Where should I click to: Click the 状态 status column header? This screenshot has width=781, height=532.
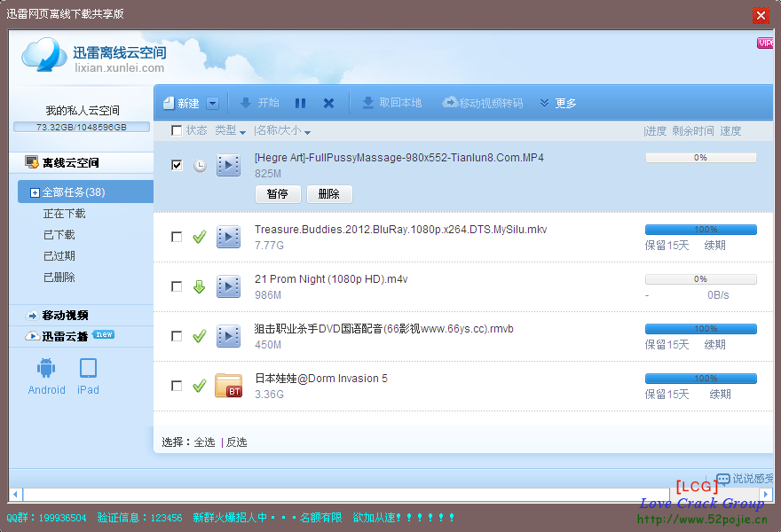[197, 130]
